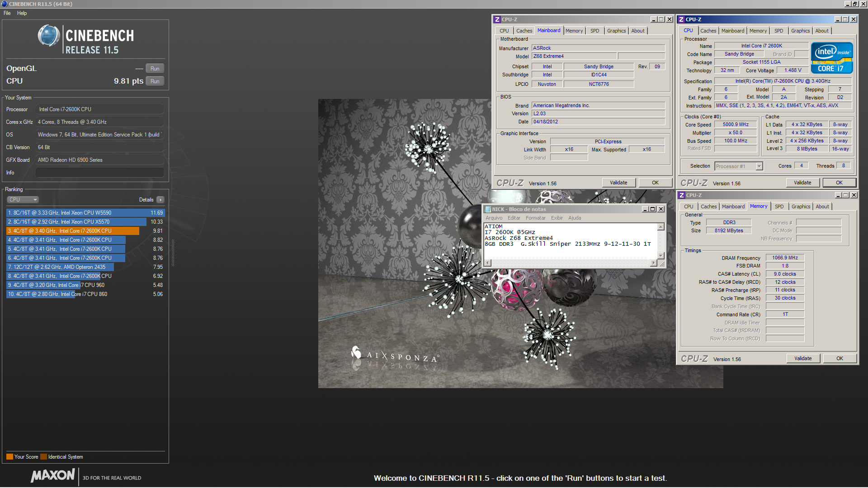Run the OpenGL benchmark test
This screenshot has width=868, height=488.
[x=155, y=69]
